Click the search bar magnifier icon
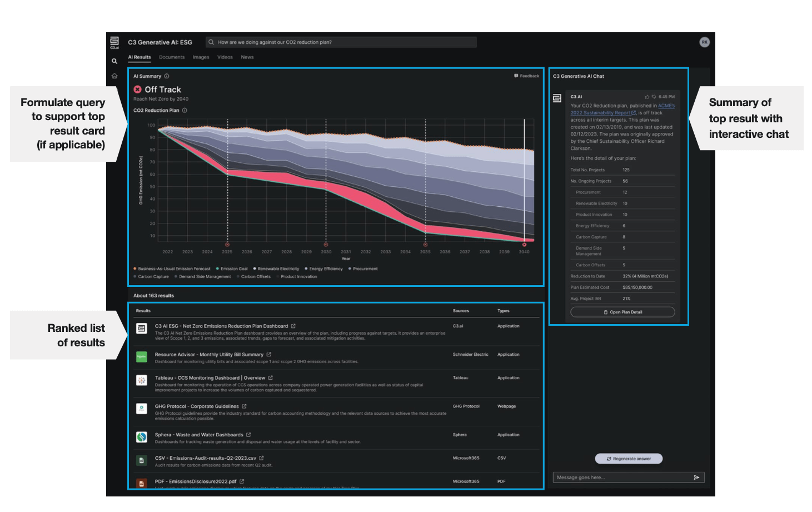This screenshot has height=512, width=812. [211, 42]
